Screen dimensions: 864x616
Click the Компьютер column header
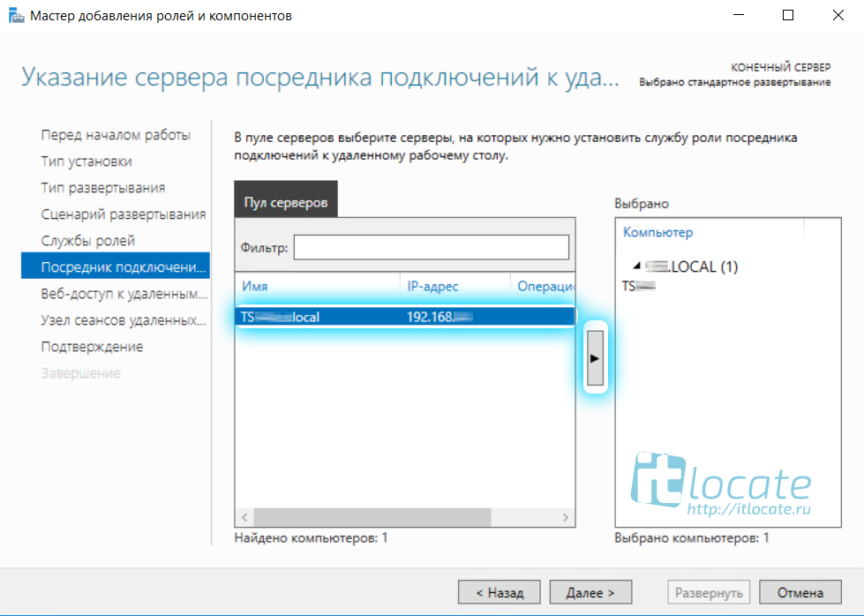coord(657,232)
